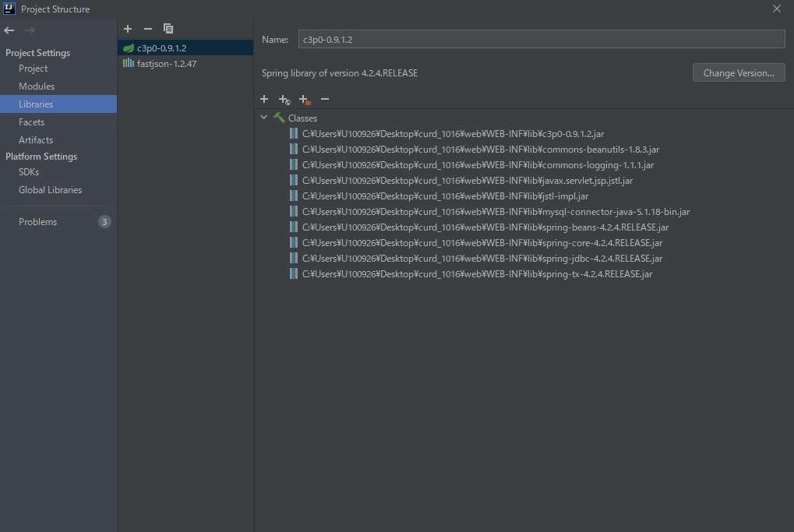Select the spring-jdbc-4.2.4.RELEASE.jar path entry
This screenshot has height=532, width=794.
pyautogui.click(x=482, y=259)
